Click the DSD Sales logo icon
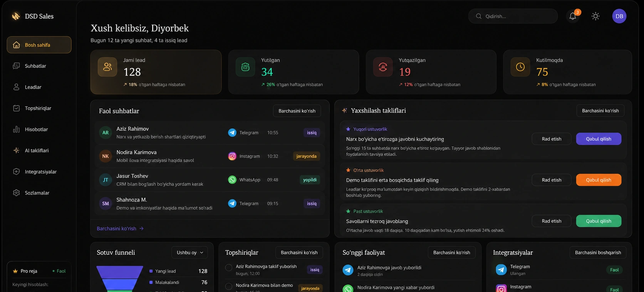The image size is (644, 292). (x=16, y=16)
